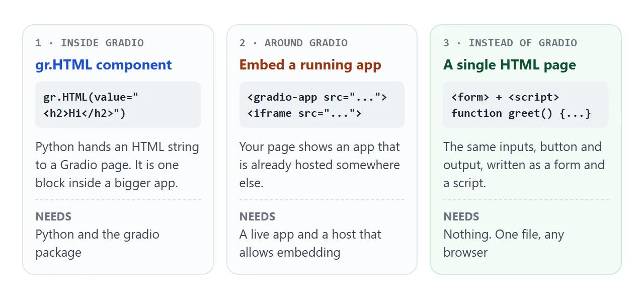Select the 'Embed a running app' heading

point(310,65)
